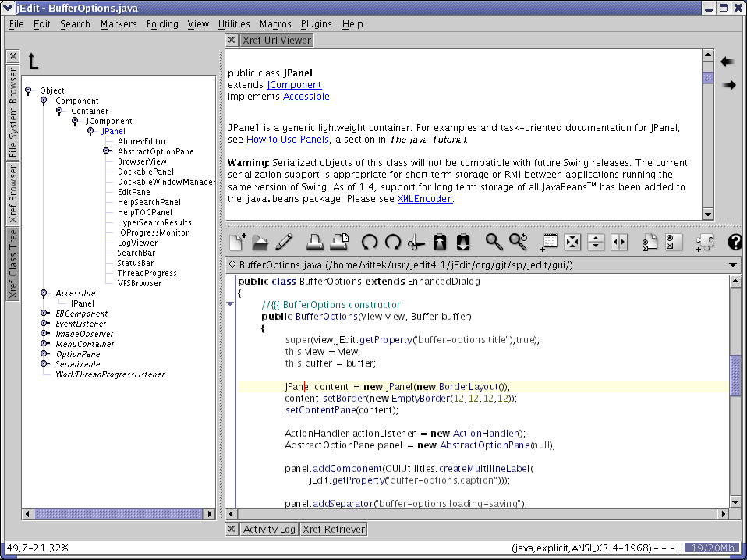Select DockablePanel in the class tree
The height and width of the screenshot is (560, 747).
pyautogui.click(x=145, y=172)
